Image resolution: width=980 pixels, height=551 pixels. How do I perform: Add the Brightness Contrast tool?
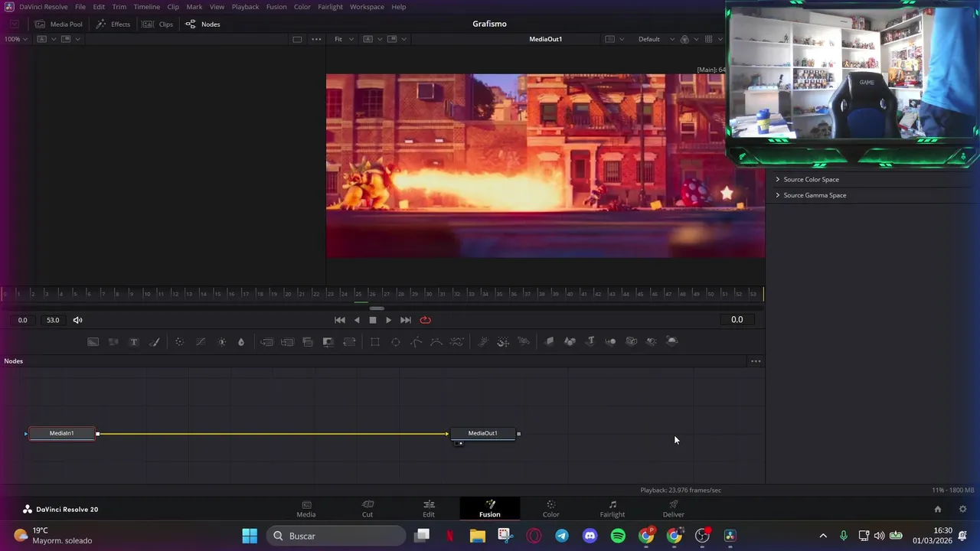pyautogui.click(x=221, y=341)
